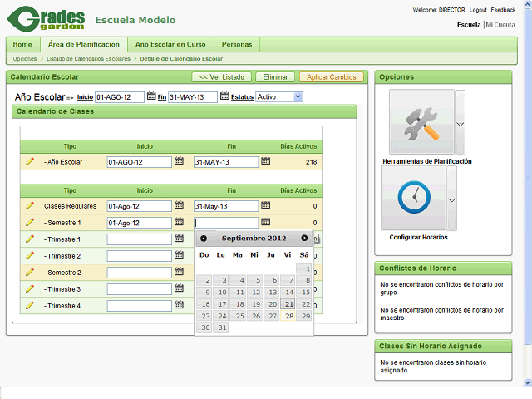Image resolution: width=532 pixels, height=399 pixels.
Task: Click the page vertical scrollbar
Action: click(528, 176)
